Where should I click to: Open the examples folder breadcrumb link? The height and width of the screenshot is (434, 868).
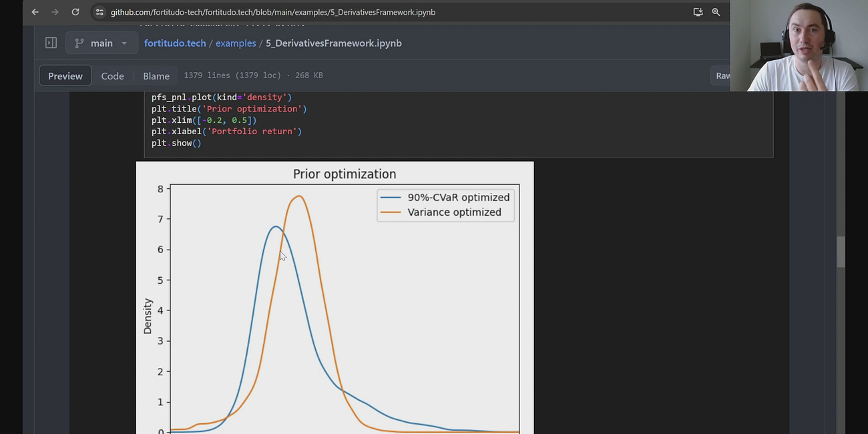tap(236, 43)
